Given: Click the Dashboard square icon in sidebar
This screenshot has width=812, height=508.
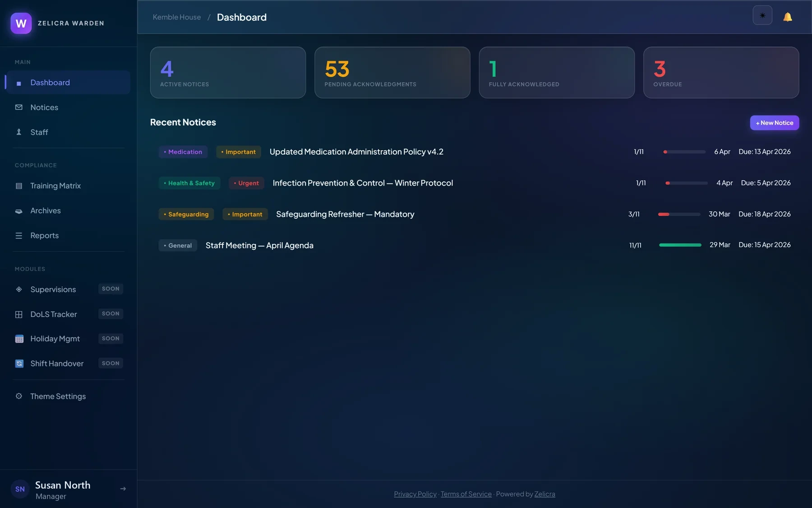Looking at the screenshot, I should [x=19, y=83].
